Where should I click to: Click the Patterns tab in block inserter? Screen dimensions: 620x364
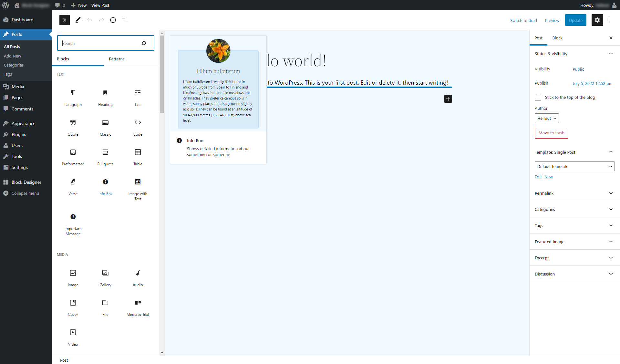coord(117,59)
